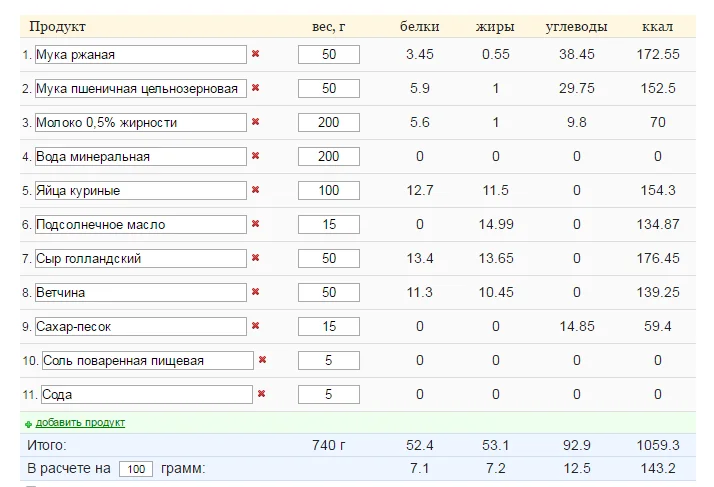Image resolution: width=714 pixels, height=487 pixels.
Task: Edit the per-gram calculation field showing 100
Action: click(136, 469)
